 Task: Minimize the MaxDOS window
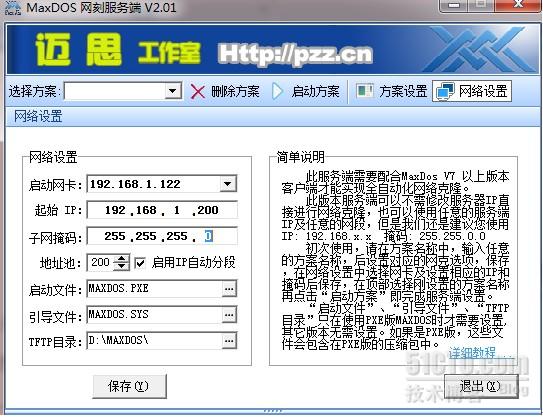click(x=454, y=5)
